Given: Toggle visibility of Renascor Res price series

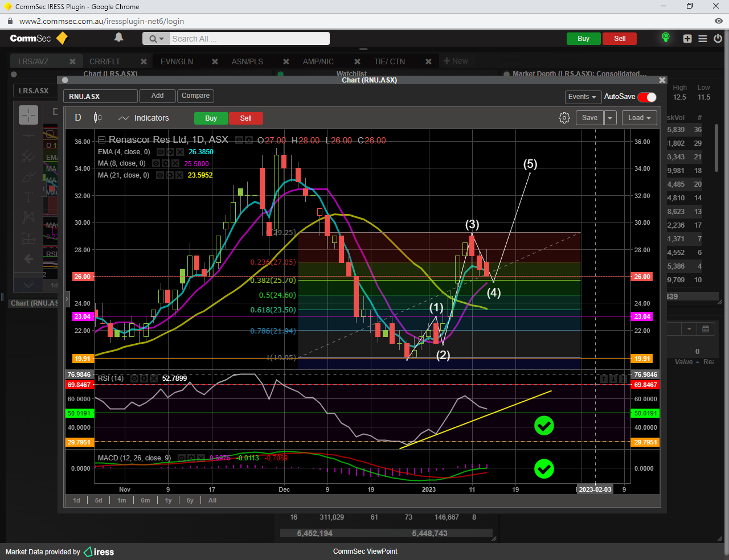Looking at the screenshot, I should pos(239,140).
